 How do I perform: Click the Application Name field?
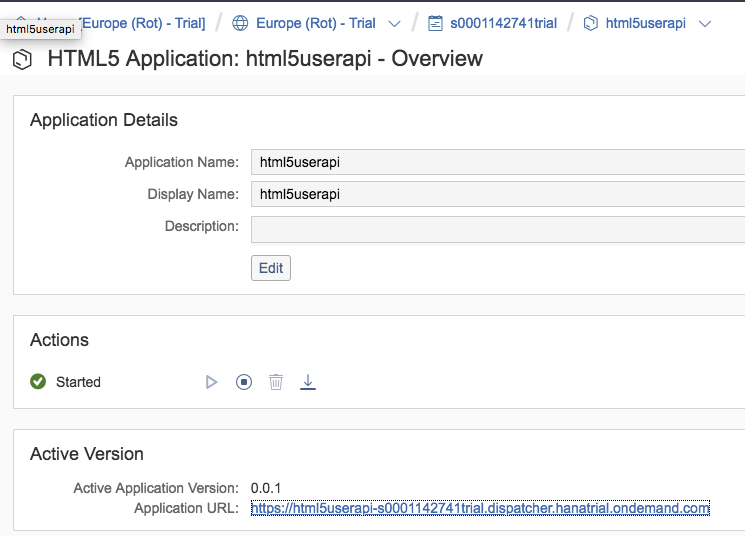[x=497, y=162]
